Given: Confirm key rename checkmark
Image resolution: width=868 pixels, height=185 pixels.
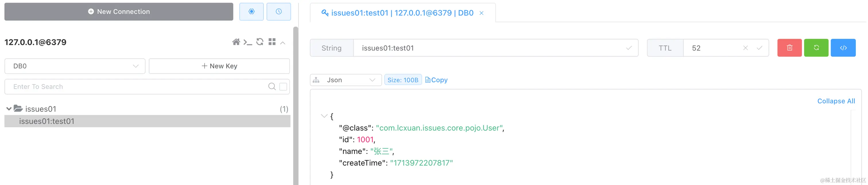Looking at the screenshot, I should [x=629, y=48].
